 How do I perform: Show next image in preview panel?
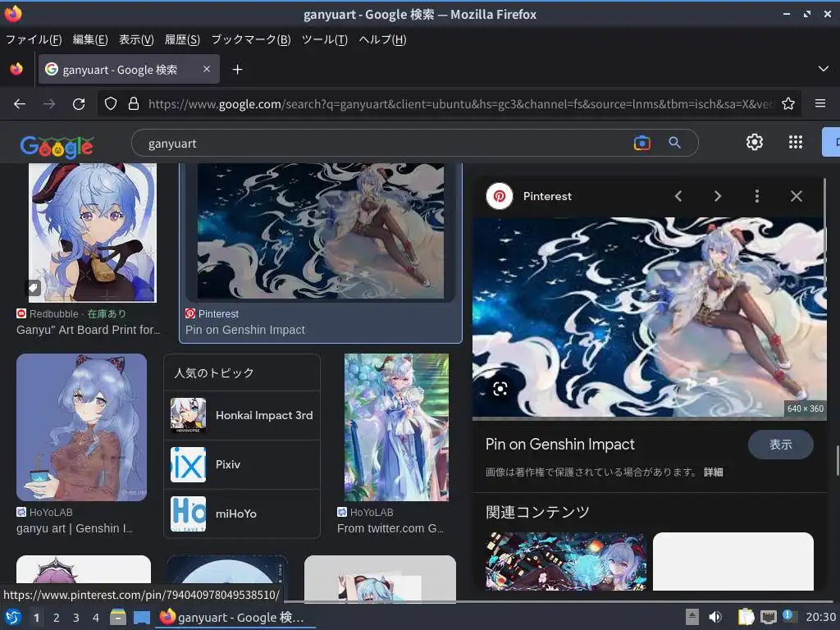click(717, 196)
